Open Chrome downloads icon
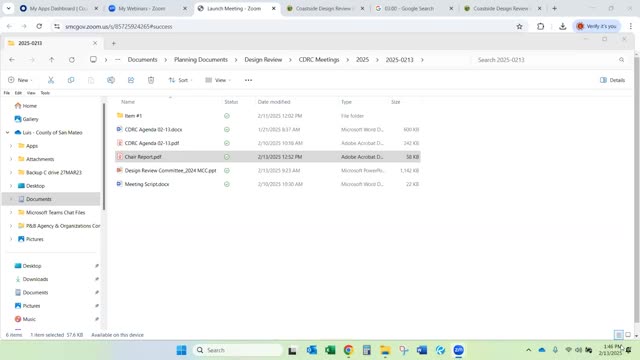Viewport: 640px width, 360px height. tap(562, 26)
